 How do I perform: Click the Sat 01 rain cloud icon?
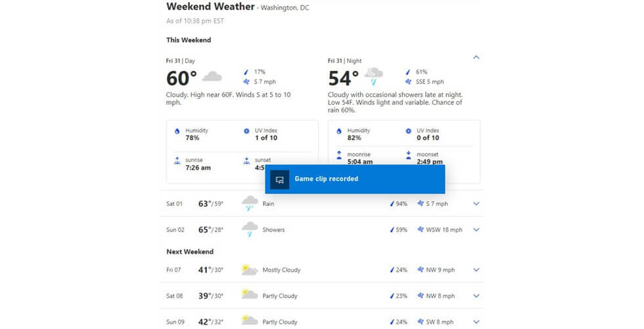point(250,203)
